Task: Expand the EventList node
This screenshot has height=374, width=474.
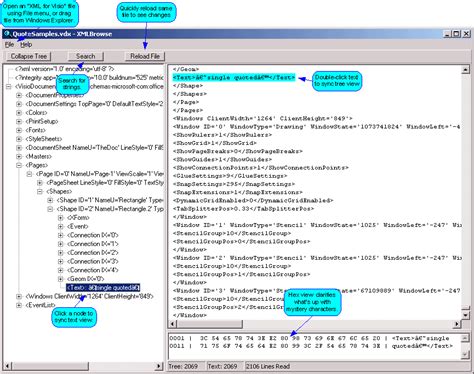Action: point(19,305)
